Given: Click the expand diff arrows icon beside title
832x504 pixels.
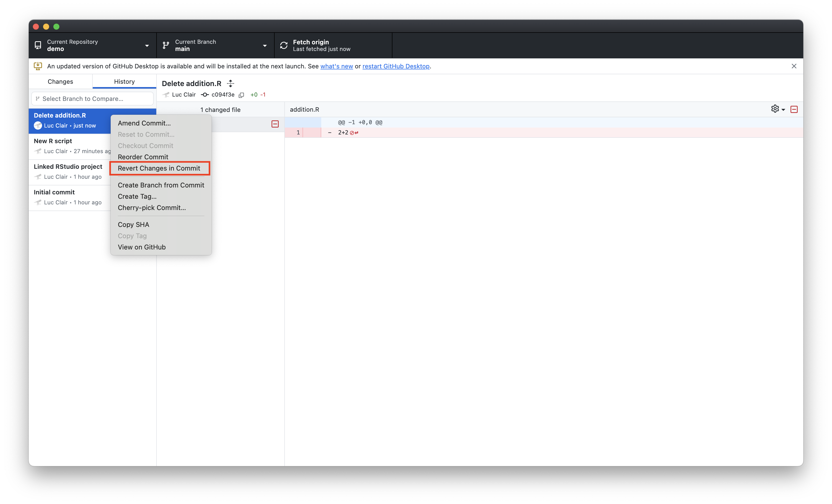Looking at the screenshot, I should 231,83.
